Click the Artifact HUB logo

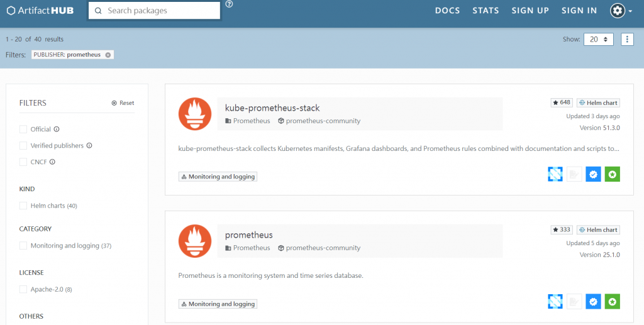click(x=40, y=11)
